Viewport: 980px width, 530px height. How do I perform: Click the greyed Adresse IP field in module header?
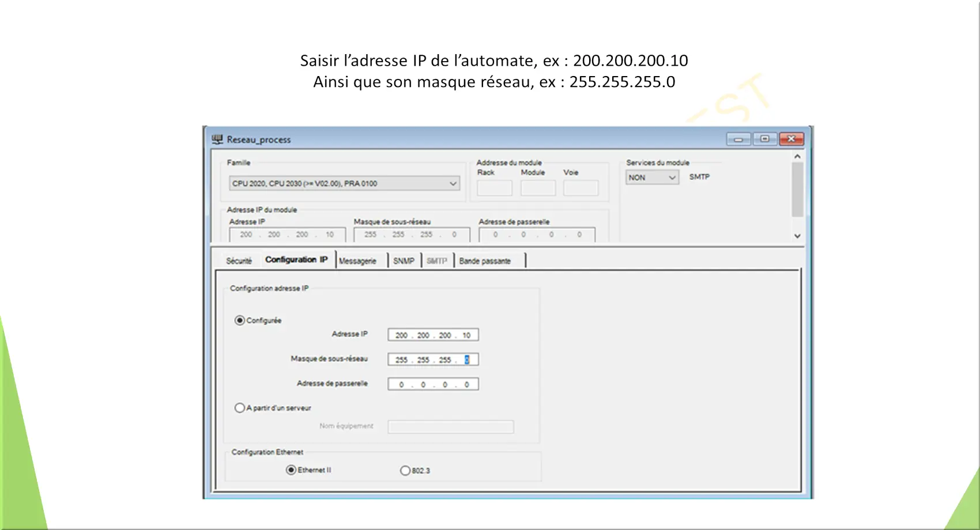[x=288, y=234]
